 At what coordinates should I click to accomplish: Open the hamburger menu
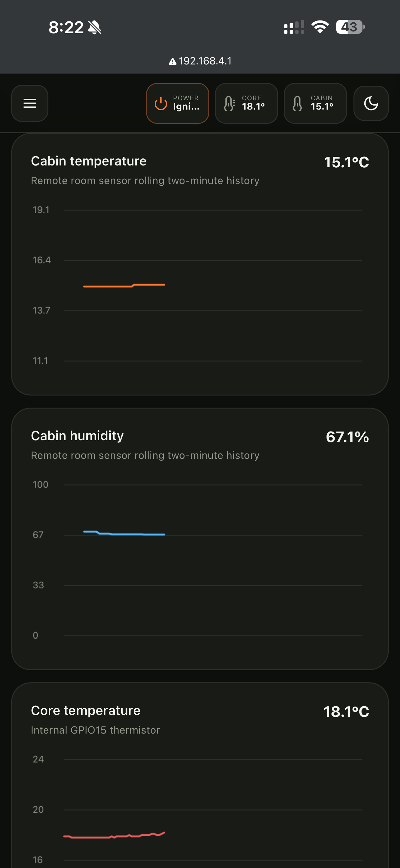point(30,103)
